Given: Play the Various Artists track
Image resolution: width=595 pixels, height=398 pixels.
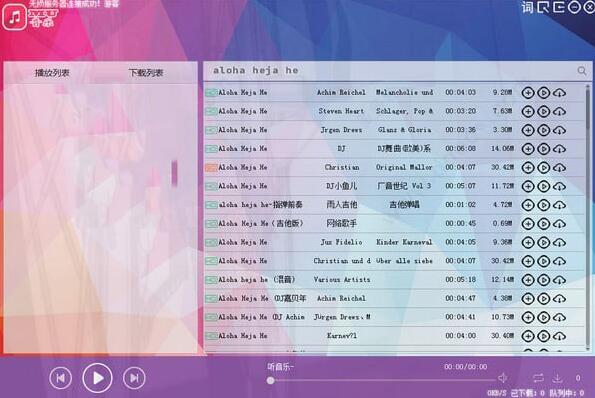Looking at the screenshot, I should point(543,280).
